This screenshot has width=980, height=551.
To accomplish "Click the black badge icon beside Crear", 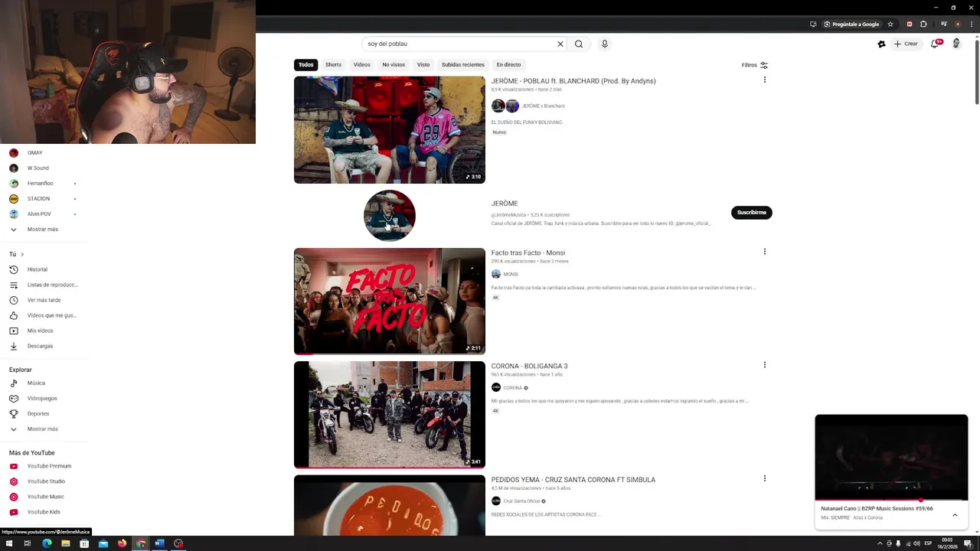I will click(x=881, y=44).
